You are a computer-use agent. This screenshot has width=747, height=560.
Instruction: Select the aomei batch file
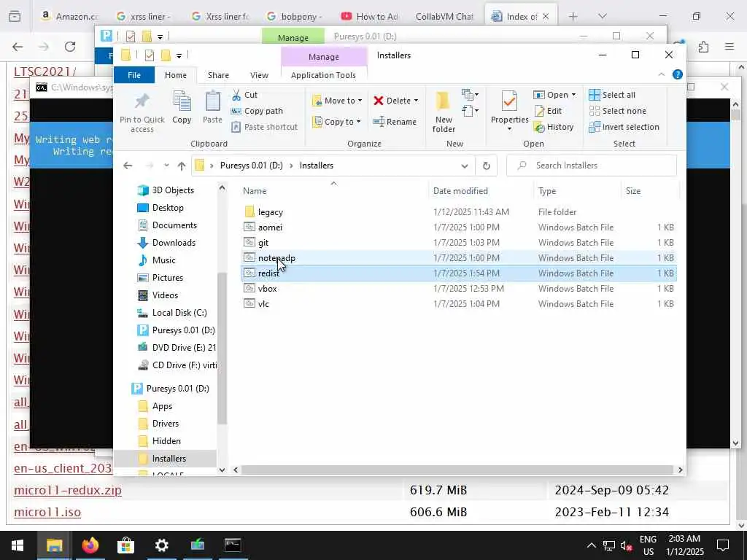coord(270,227)
